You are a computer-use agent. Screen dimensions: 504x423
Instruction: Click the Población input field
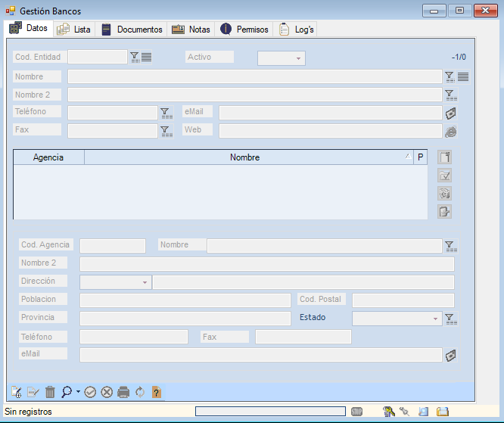click(185, 300)
